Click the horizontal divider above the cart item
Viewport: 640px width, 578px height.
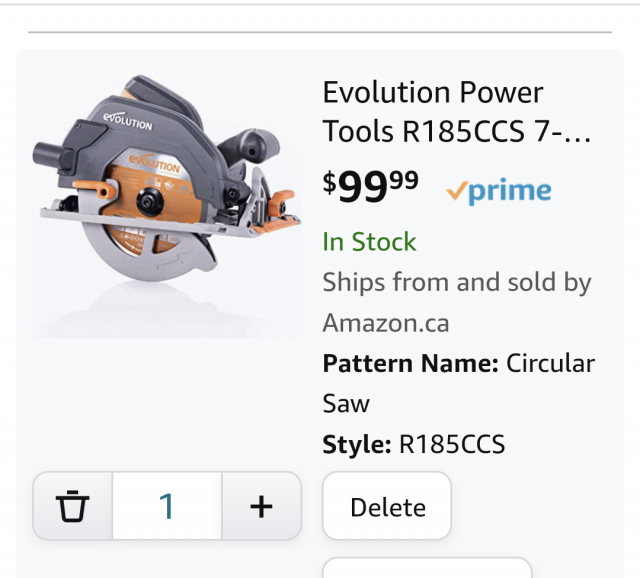click(320, 32)
